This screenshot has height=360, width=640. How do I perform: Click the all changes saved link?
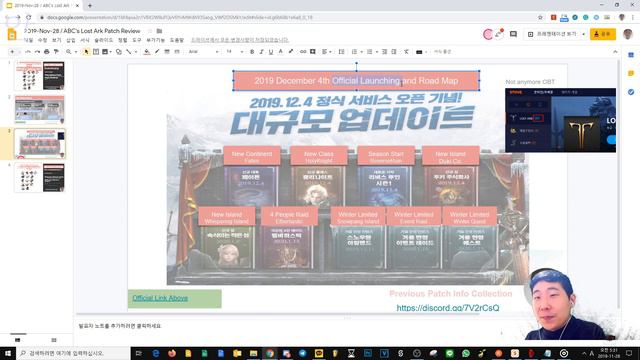point(240,40)
